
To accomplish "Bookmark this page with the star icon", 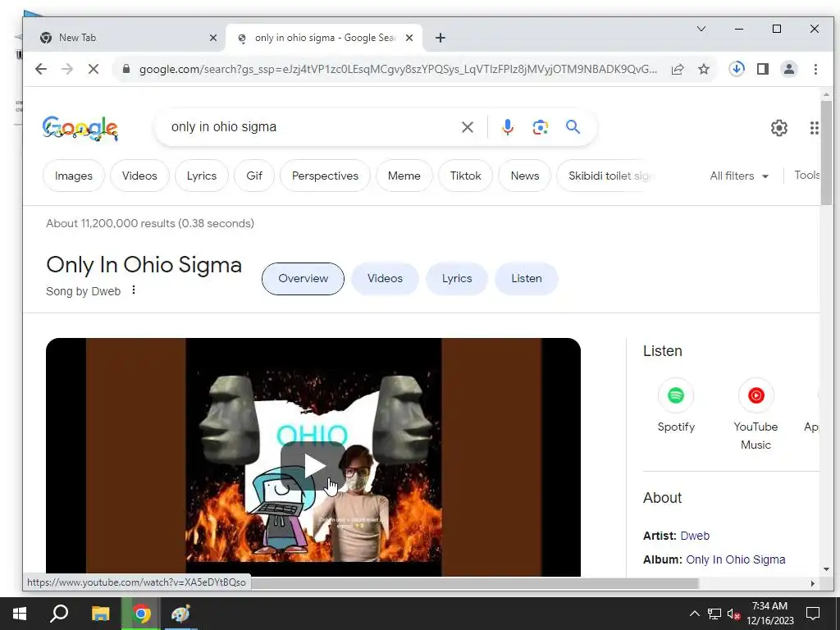I will 704,69.
